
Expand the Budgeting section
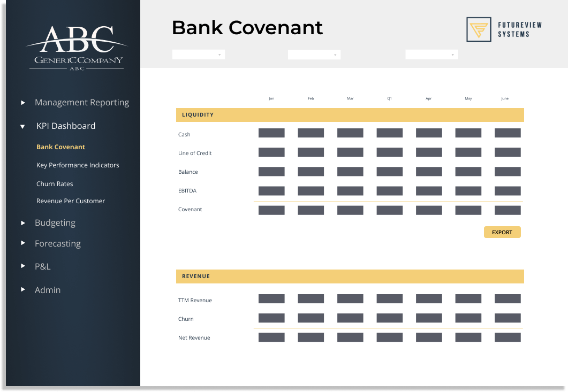coord(23,222)
